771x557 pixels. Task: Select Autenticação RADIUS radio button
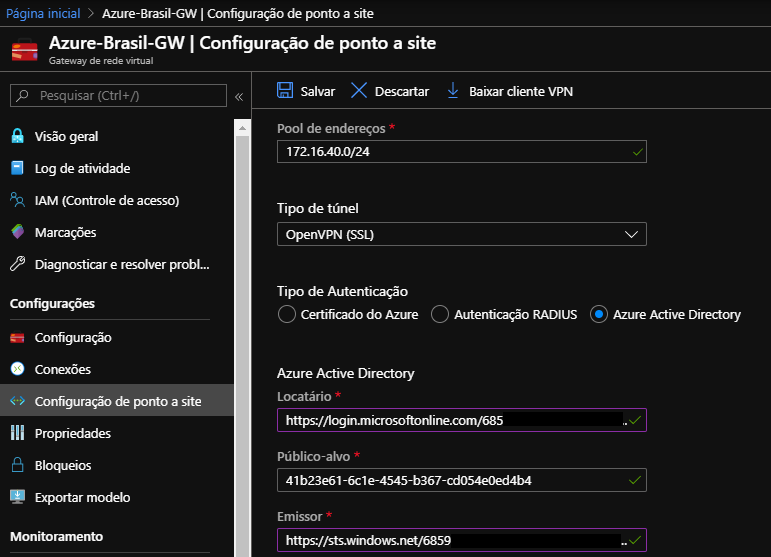(439, 314)
